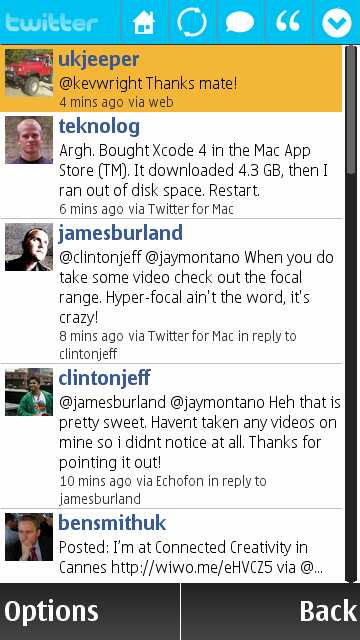This screenshot has height=640, width=360.
Task: Click the vertical scrollbar thumb
Action: coord(351,110)
